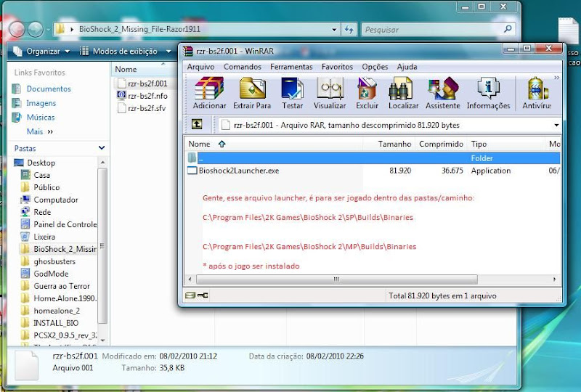Open Localizar binoculars tool
581x392 pixels.
point(403,93)
